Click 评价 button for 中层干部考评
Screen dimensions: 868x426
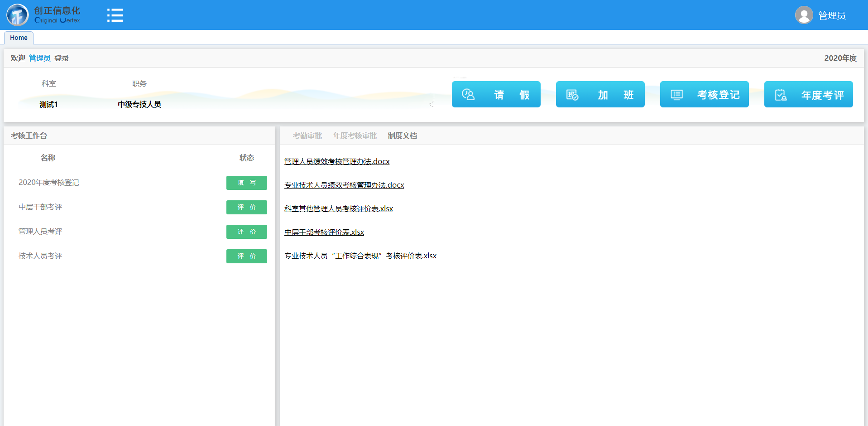click(x=246, y=207)
